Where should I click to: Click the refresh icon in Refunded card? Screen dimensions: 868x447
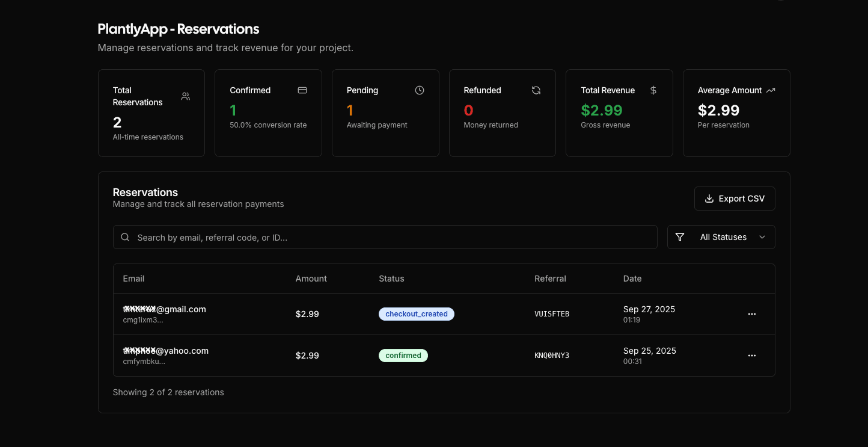536,90
